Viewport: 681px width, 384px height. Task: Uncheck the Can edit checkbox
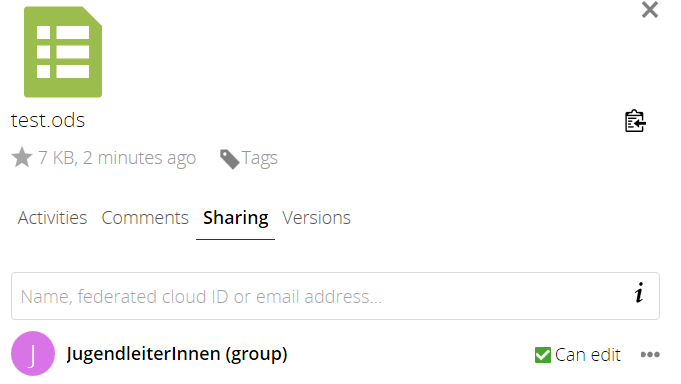point(542,355)
